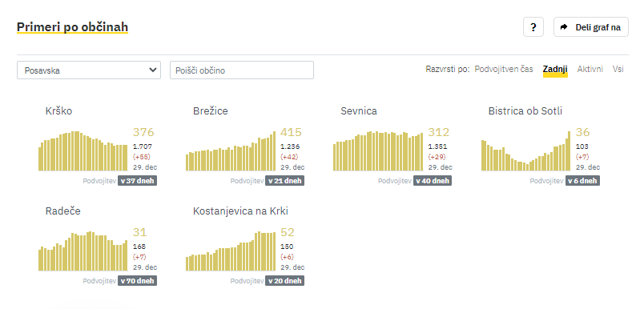Click the Brežice 415 case count
This screenshot has width=644, height=309.
point(291,132)
